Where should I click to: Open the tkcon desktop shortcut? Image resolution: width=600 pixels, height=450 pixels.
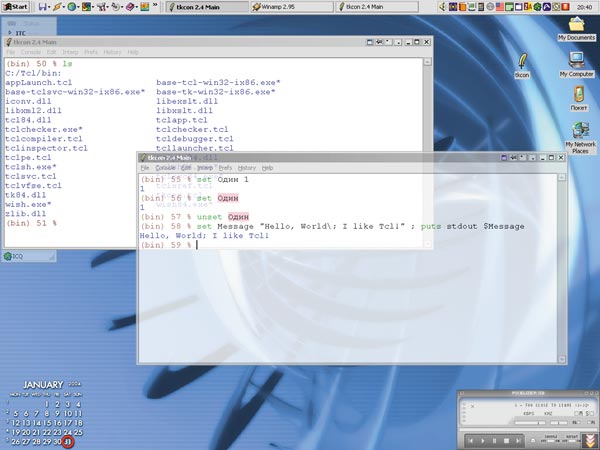521,62
